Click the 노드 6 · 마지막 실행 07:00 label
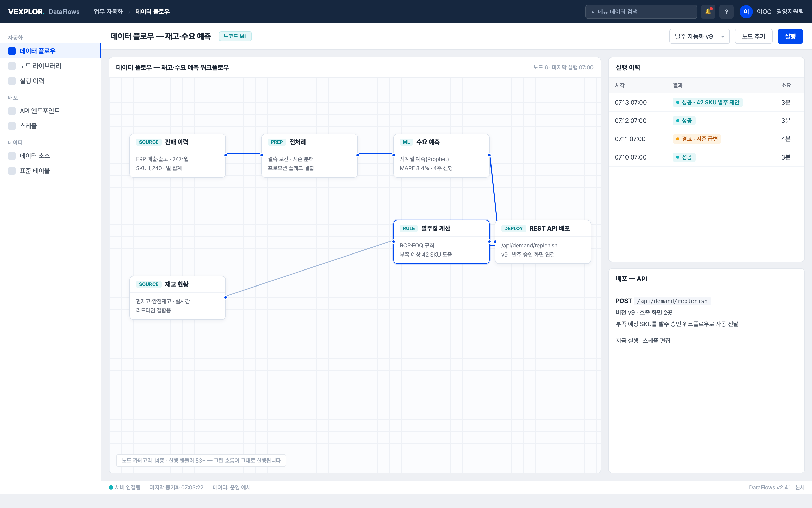 coord(563,68)
